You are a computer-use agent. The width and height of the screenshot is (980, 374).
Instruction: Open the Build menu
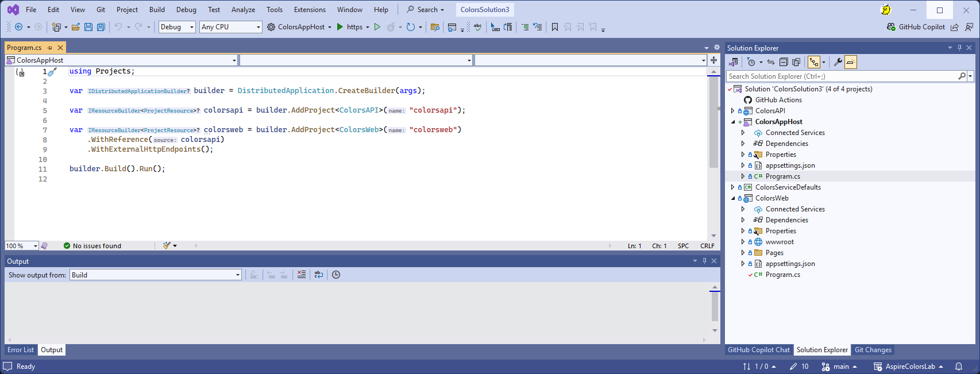pyautogui.click(x=157, y=10)
